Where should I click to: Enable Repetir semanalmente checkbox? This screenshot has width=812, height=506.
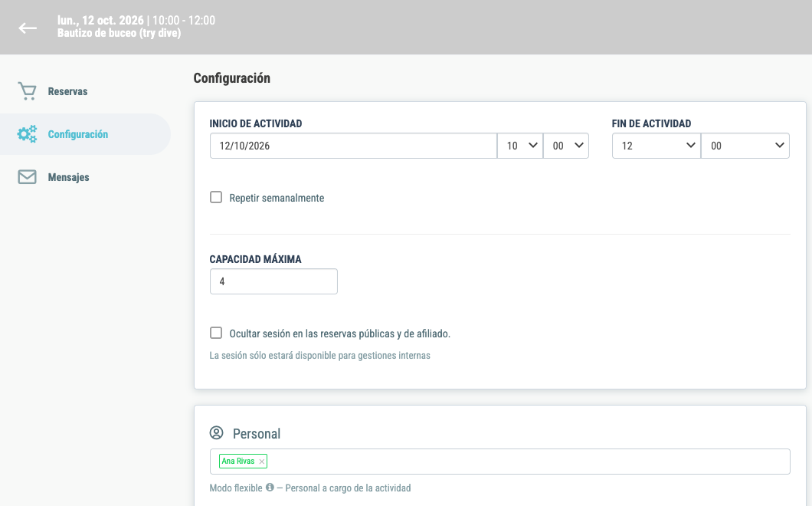pyautogui.click(x=216, y=197)
